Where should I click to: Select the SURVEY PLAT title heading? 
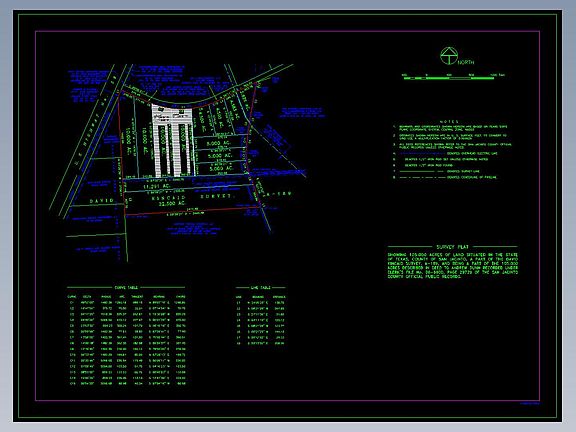click(452, 247)
